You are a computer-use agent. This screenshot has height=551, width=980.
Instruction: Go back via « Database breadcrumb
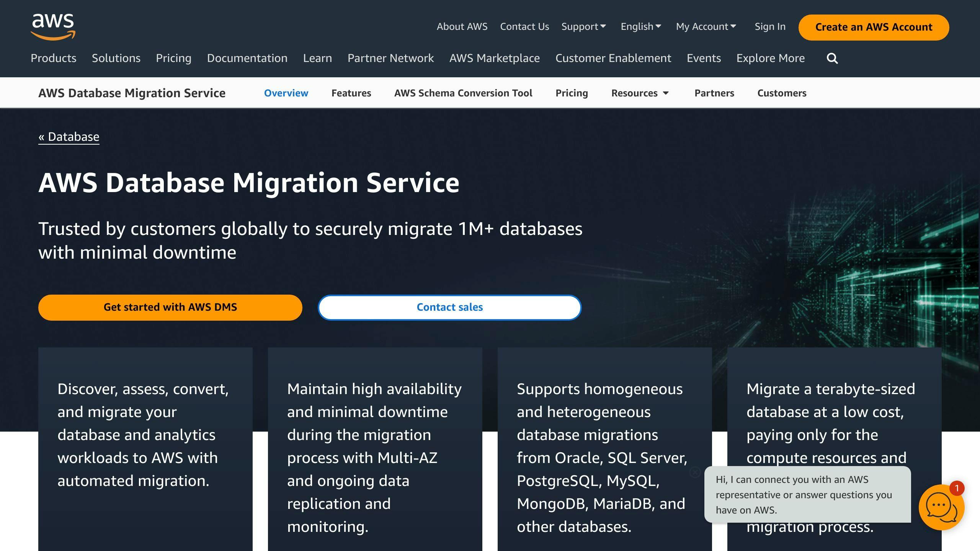(69, 137)
